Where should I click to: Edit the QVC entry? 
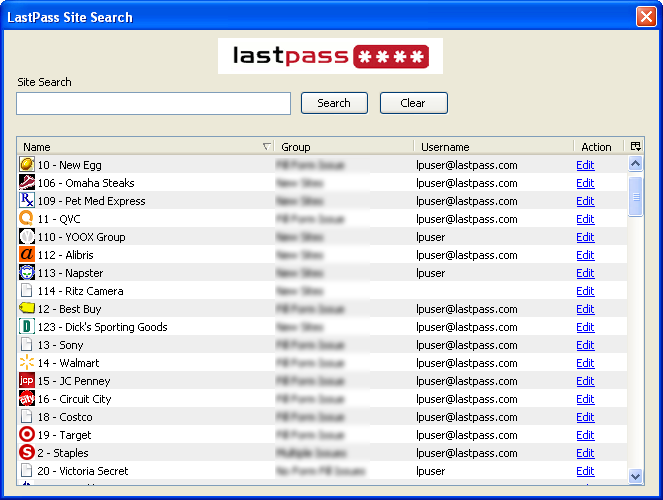[x=585, y=219]
